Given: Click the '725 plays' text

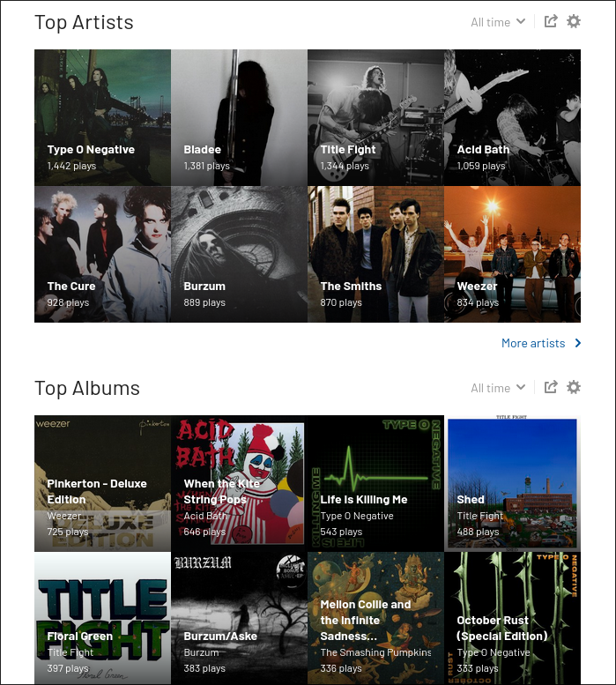Looking at the screenshot, I should pos(68,532).
